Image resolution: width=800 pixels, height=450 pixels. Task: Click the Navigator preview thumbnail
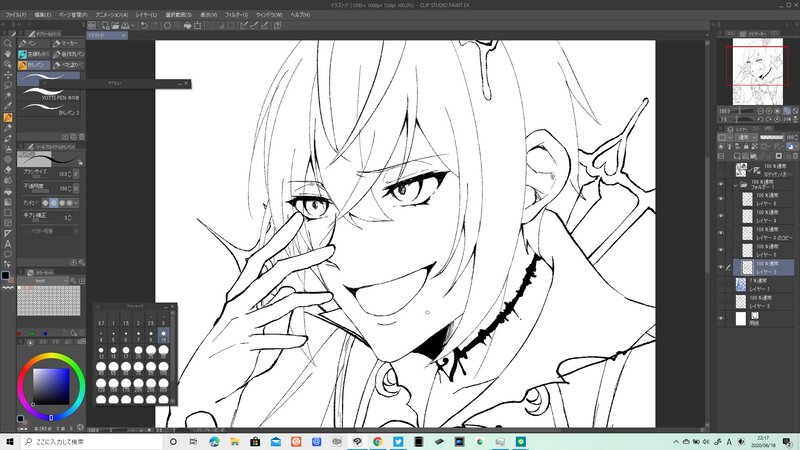click(x=758, y=71)
